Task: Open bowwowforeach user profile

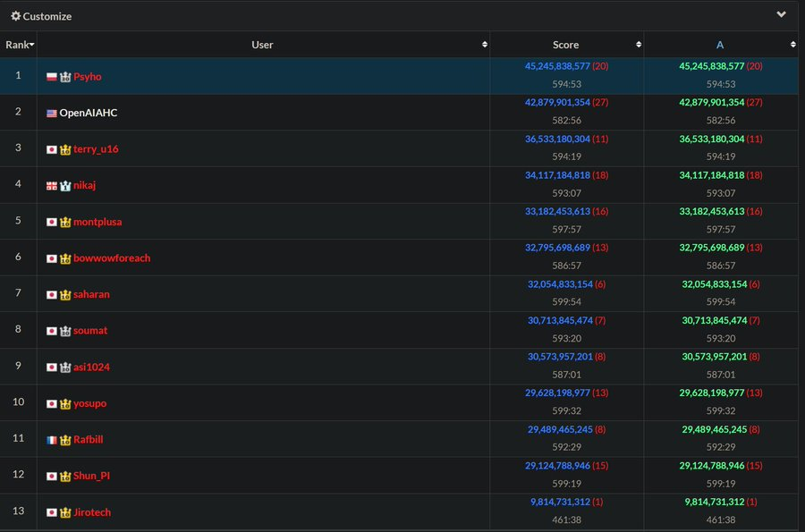Action: pos(112,258)
